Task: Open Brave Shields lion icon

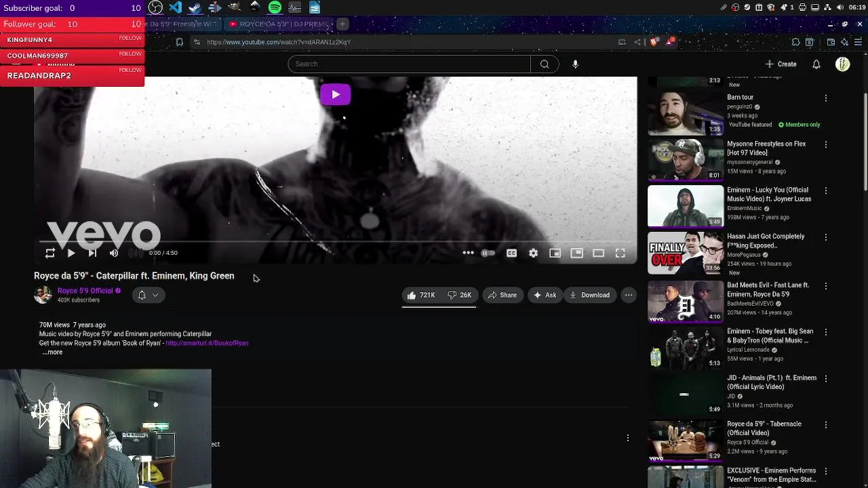Action: tap(654, 42)
